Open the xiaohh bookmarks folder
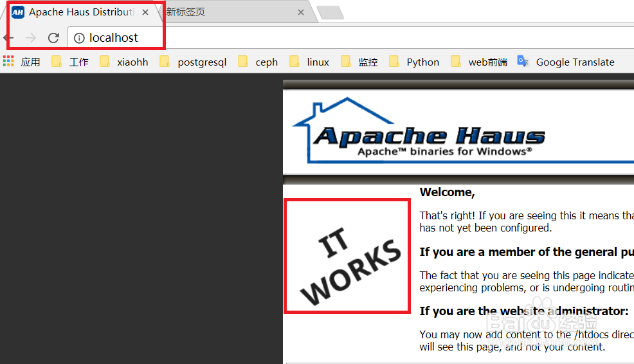634x364 pixels. pos(124,62)
